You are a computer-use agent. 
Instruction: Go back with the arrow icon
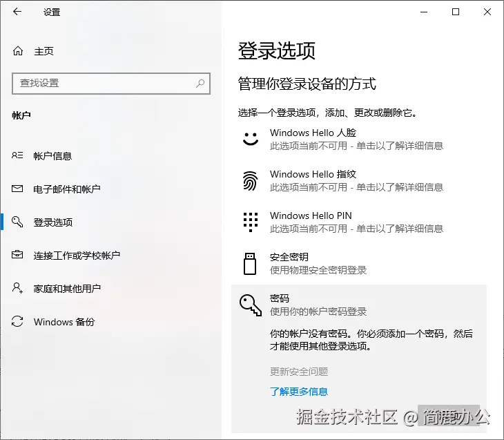tap(17, 12)
